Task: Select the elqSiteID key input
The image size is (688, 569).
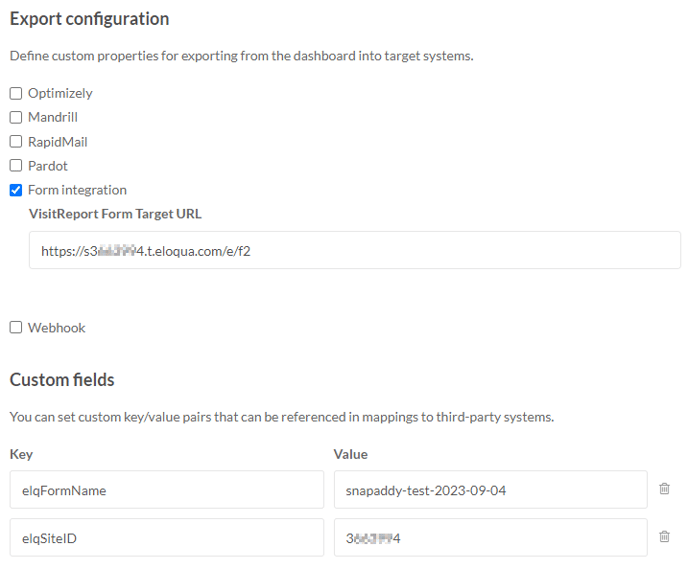Action: point(167,538)
